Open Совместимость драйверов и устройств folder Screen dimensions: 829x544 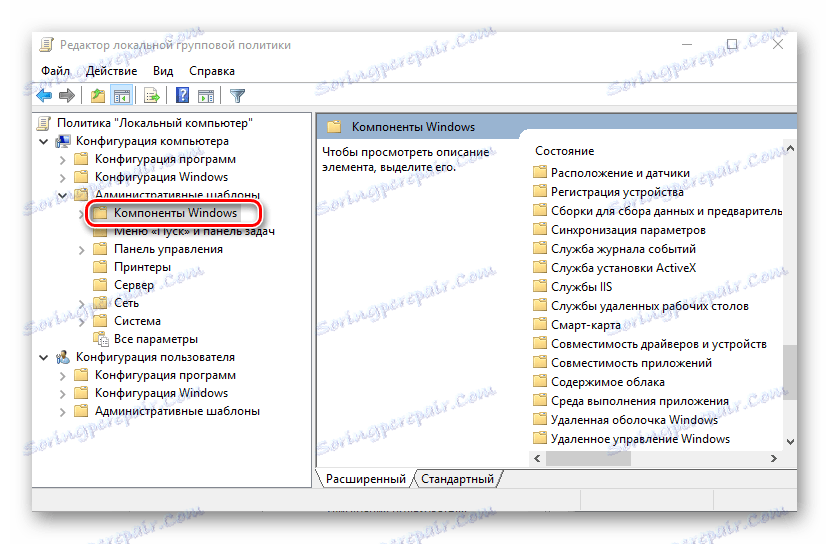point(659,344)
